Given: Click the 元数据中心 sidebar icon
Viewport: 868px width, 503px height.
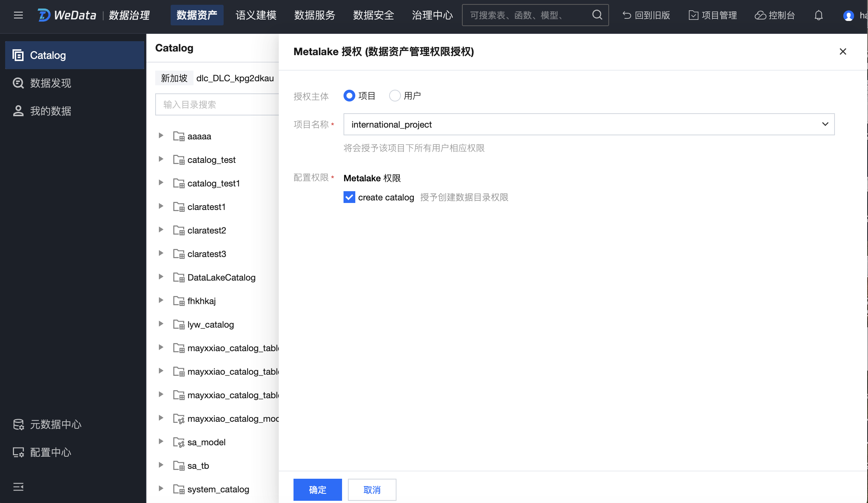Looking at the screenshot, I should [x=18, y=424].
